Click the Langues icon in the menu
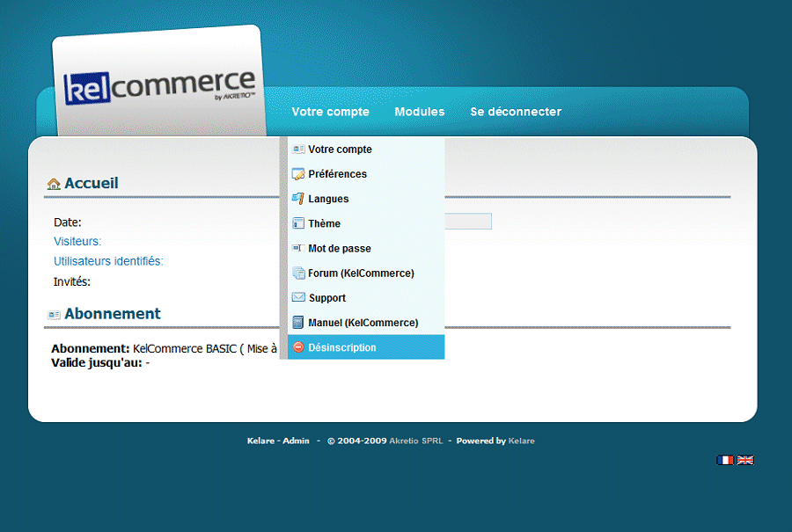 (298, 199)
